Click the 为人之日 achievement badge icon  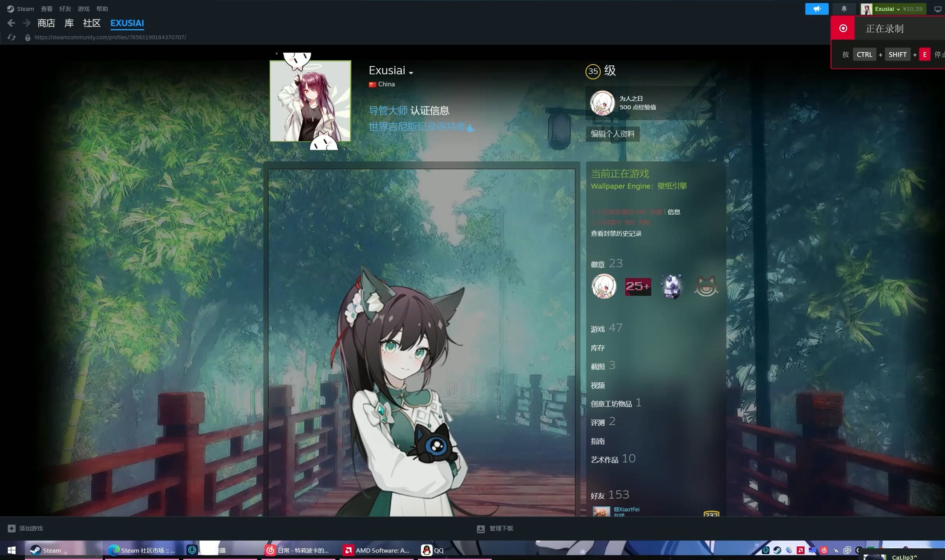601,103
